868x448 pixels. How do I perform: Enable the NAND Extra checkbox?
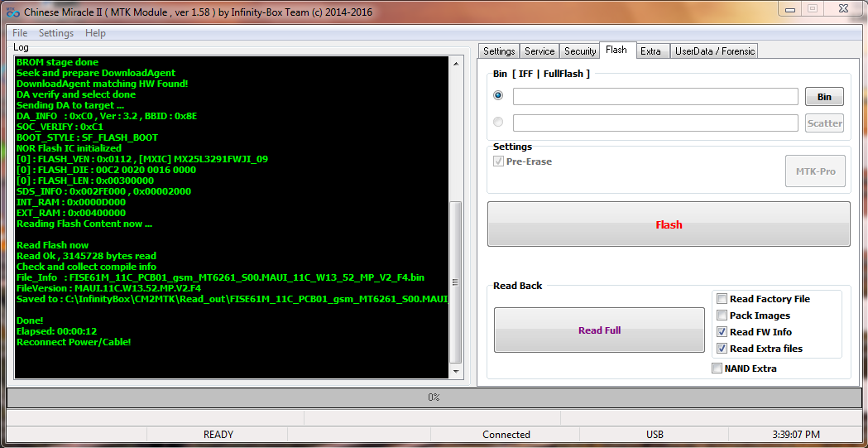717,369
